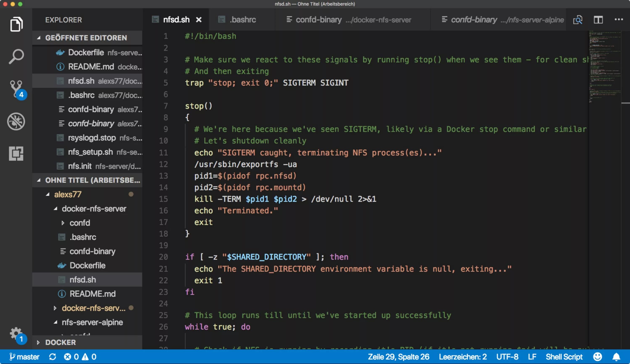Open Dockerfile in the workspace tree

point(87,265)
